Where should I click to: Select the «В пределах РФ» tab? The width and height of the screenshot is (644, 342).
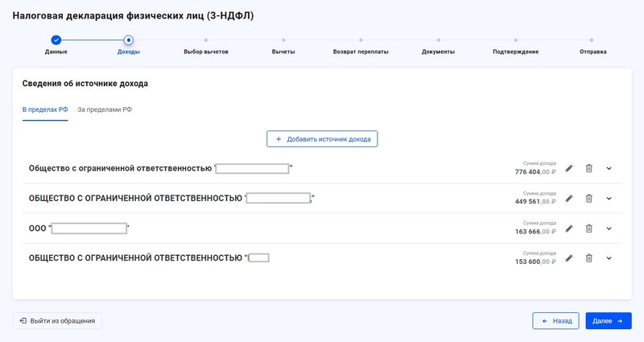[45, 109]
